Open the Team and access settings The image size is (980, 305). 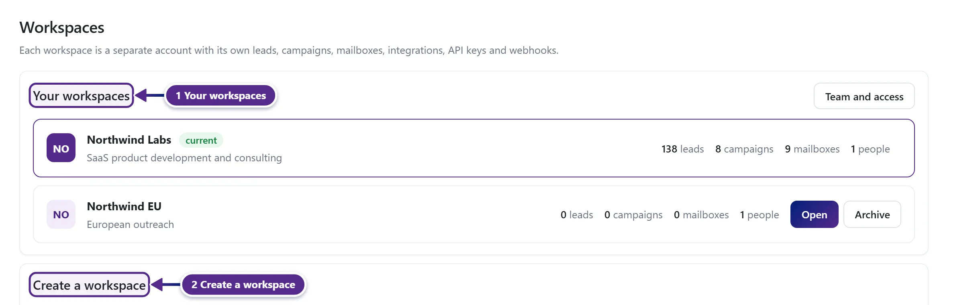(x=864, y=96)
